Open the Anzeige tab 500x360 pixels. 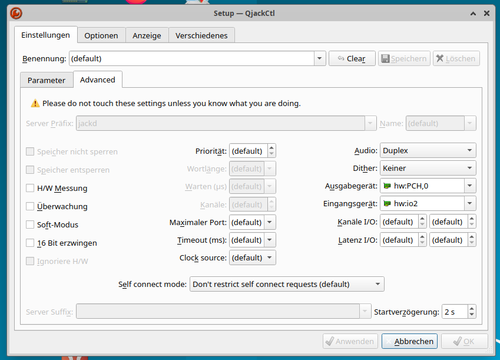coord(147,36)
